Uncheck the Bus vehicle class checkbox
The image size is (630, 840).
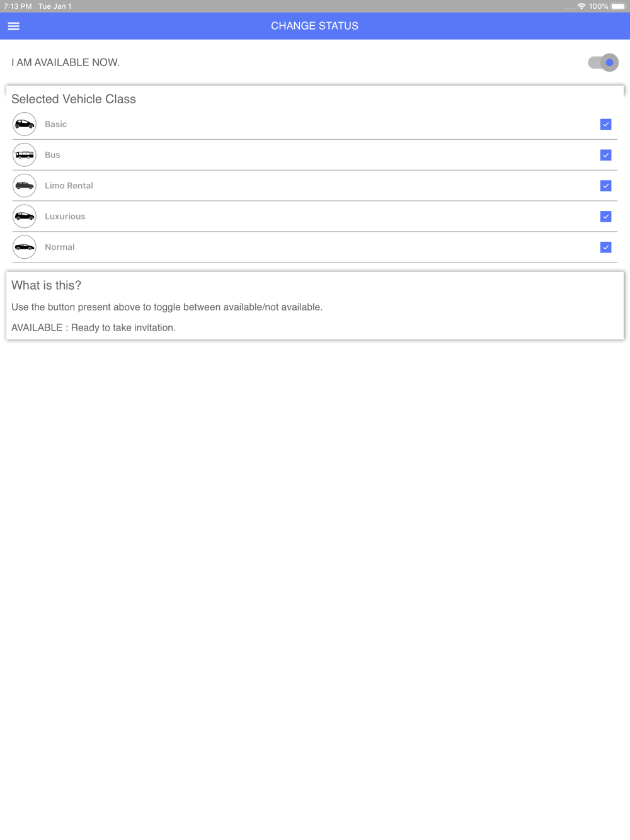point(605,155)
